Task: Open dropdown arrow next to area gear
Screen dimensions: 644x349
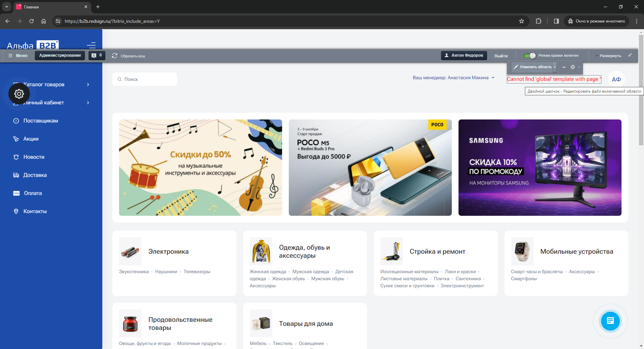Action: 579,67
